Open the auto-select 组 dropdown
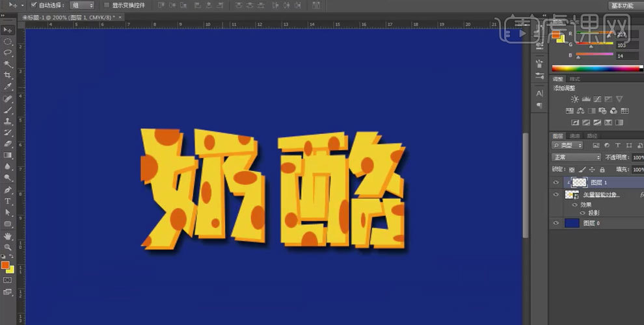This screenshot has height=325, width=644. [x=82, y=5]
